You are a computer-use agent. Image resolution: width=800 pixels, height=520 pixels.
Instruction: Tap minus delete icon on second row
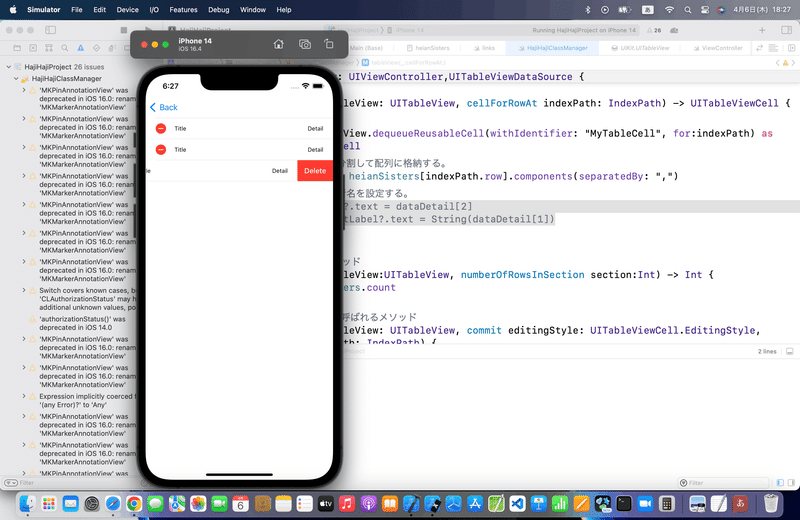(x=161, y=150)
